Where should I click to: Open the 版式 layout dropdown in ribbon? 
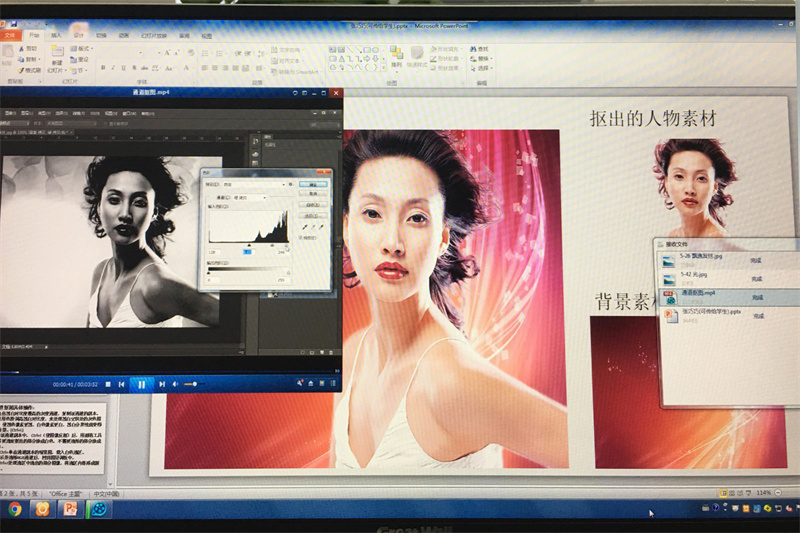pos(84,48)
